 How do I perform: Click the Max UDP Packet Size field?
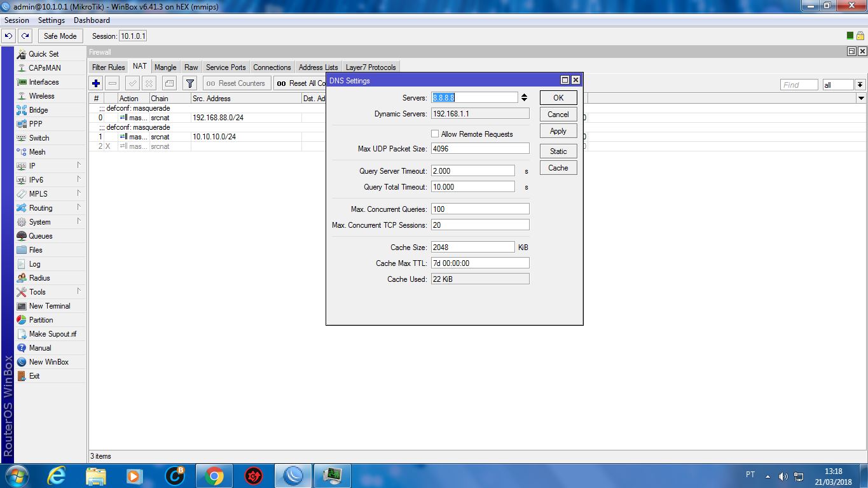480,148
